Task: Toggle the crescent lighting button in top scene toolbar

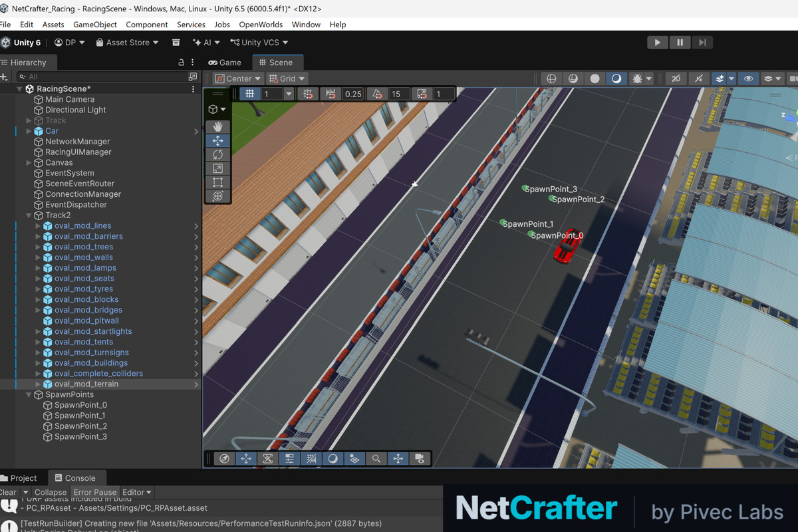Action: 616,78
